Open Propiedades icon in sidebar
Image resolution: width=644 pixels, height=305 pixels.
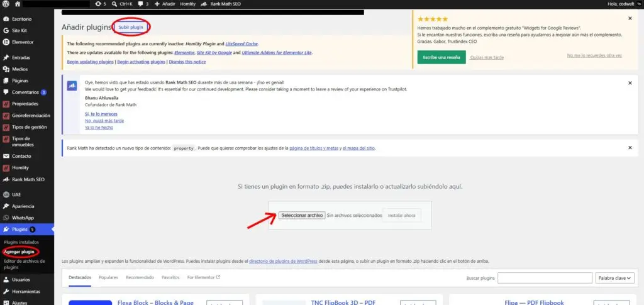pyautogui.click(x=6, y=104)
